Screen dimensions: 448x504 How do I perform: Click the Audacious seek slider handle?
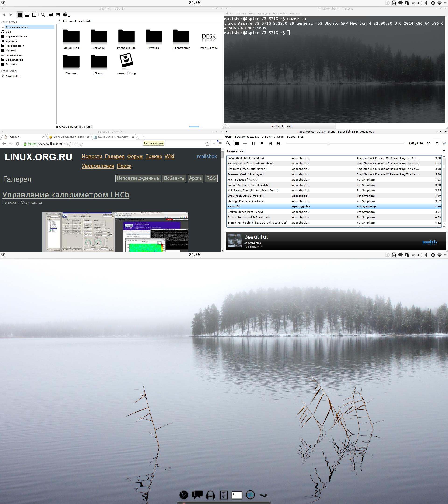tap(329, 143)
